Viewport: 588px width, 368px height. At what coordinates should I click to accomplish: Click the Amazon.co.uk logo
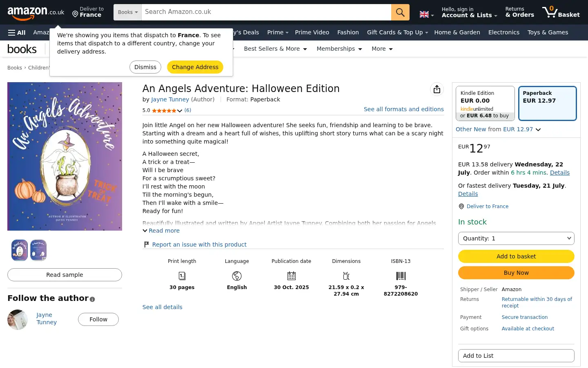(x=36, y=13)
